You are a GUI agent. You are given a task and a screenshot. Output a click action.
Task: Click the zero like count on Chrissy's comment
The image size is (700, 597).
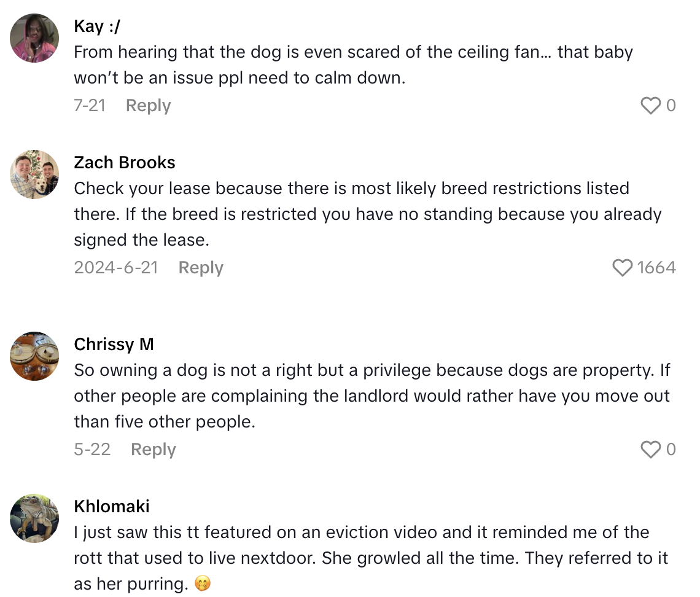click(672, 450)
